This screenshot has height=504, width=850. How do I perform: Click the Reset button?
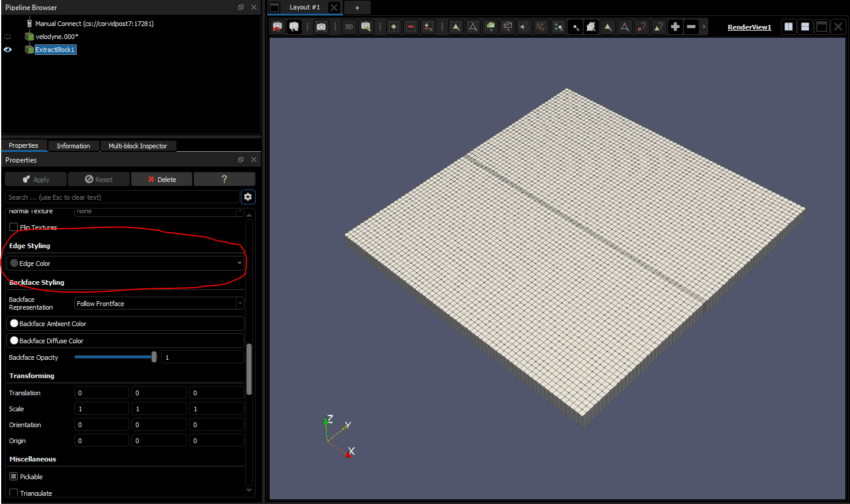pos(99,179)
